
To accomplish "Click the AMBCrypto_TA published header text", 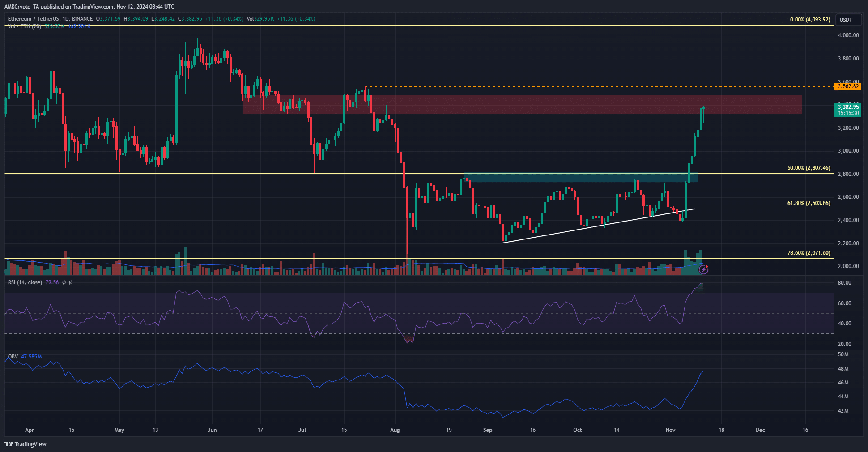I will tap(89, 7).
